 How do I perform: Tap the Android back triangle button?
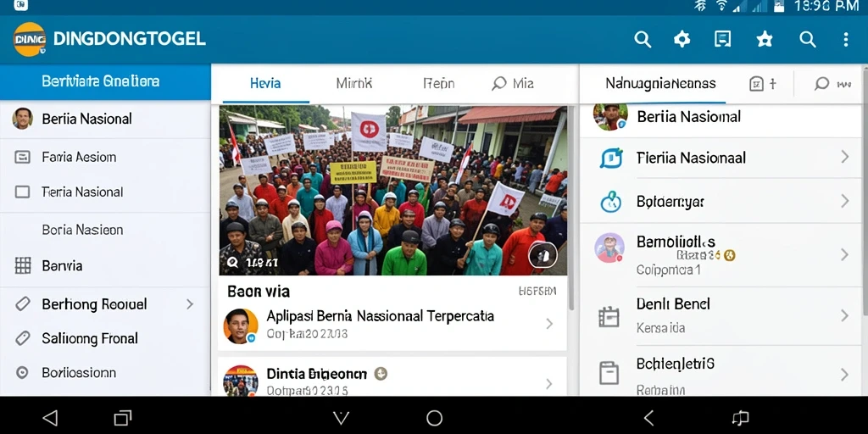click(50, 418)
